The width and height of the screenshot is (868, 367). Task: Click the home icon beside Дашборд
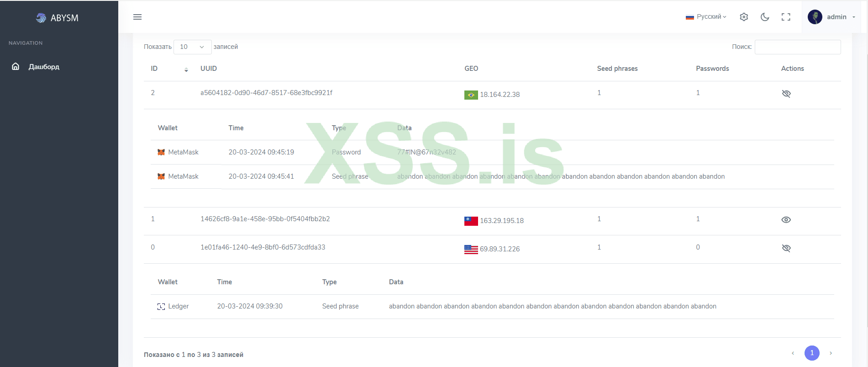point(16,66)
